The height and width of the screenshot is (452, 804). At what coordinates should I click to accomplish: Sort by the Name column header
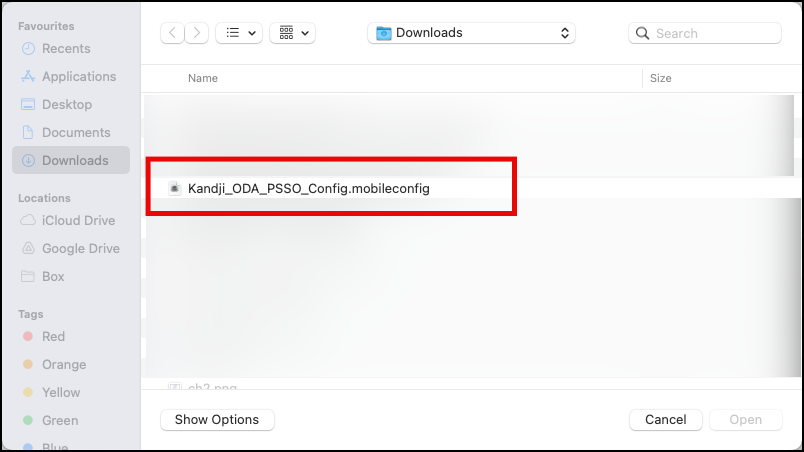[203, 78]
